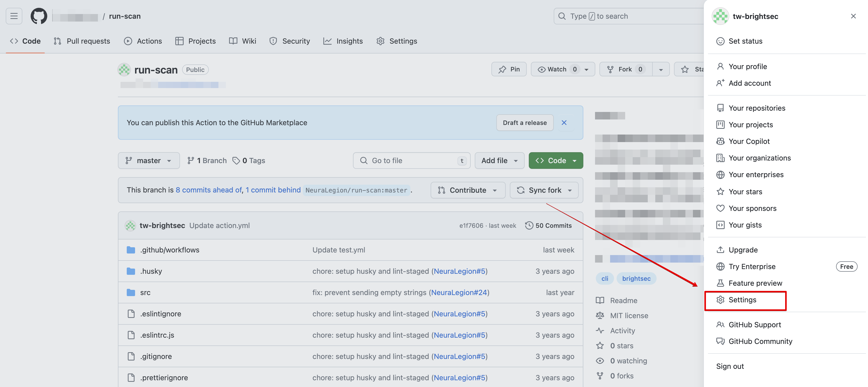Open the .github/workflows folder
The height and width of the screenshot is (387, 868).
(x=170, y=250)
